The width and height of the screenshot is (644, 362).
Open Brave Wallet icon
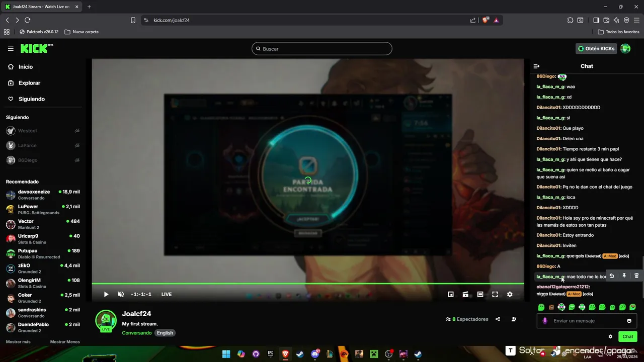[606, 20]
